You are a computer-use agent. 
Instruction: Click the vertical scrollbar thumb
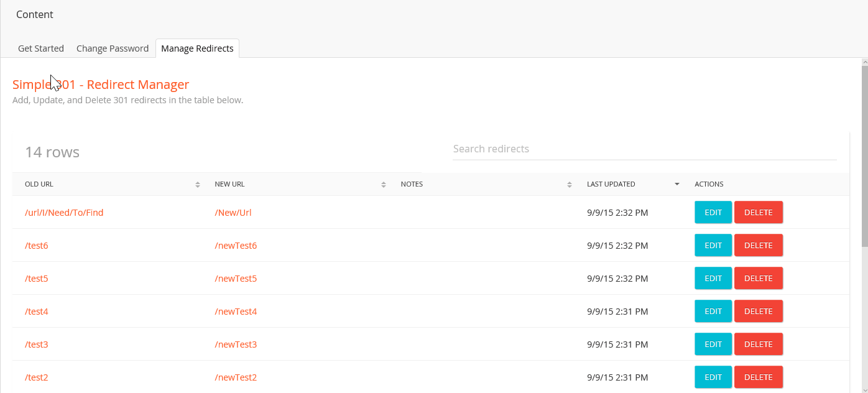pos(864,157)
